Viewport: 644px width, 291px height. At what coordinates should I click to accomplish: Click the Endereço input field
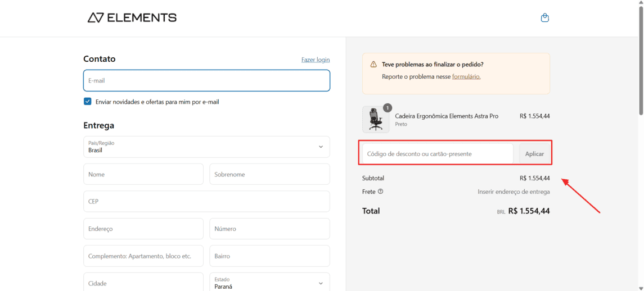(x=143, y=229)
